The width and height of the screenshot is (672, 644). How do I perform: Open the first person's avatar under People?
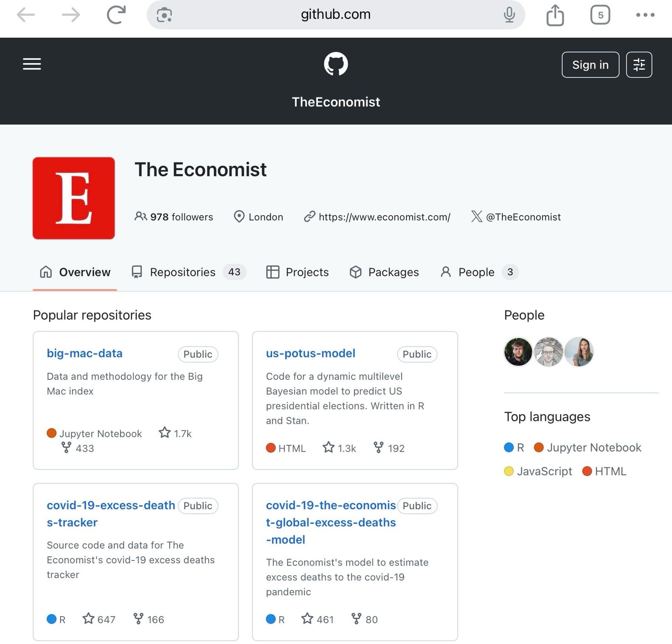(x=518, y=352)
